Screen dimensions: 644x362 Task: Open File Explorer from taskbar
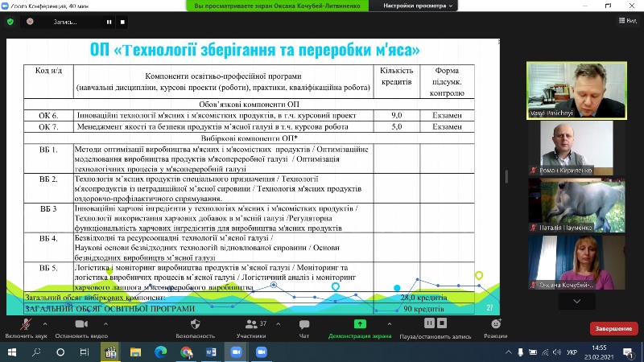point(135,352)
